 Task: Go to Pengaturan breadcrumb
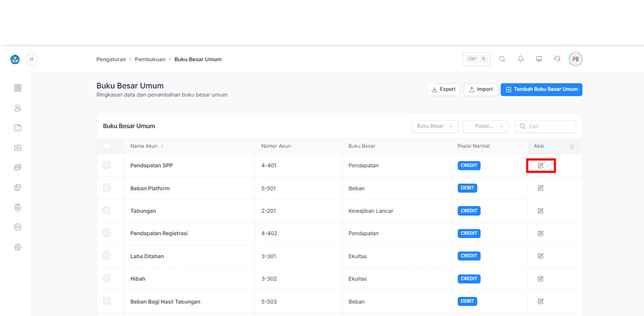[111, 59]
